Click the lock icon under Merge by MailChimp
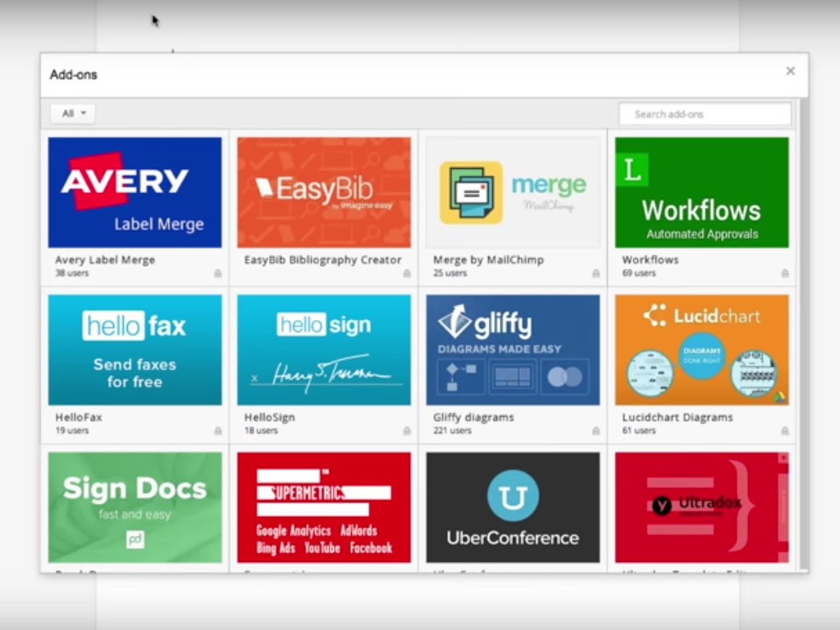The height and width of the screenshot is (630, 840). (x=596, y=273)
